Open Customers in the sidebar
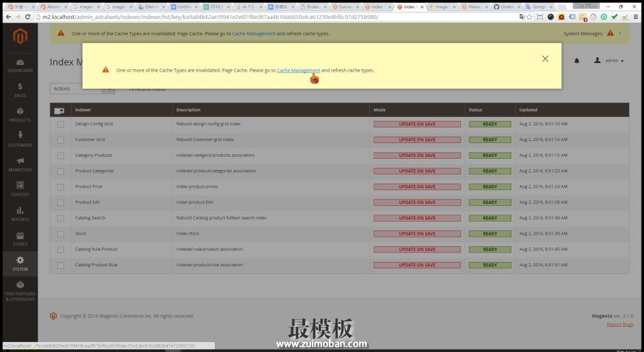The height and width of the screenshot is (352, 644). click(20, 139)
